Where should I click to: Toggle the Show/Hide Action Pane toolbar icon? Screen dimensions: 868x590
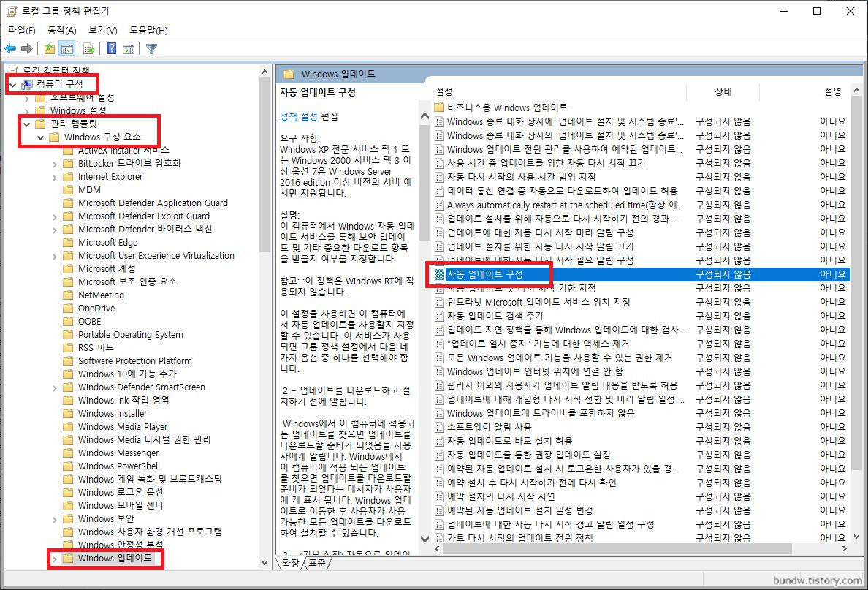point(129,49)
